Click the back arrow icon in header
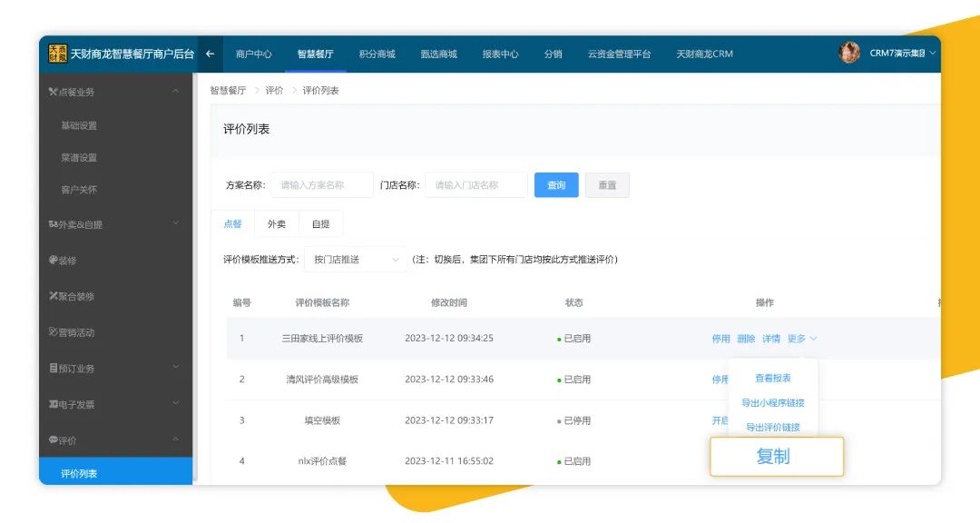Screen dimensions: 980x523 coord(210,54)
